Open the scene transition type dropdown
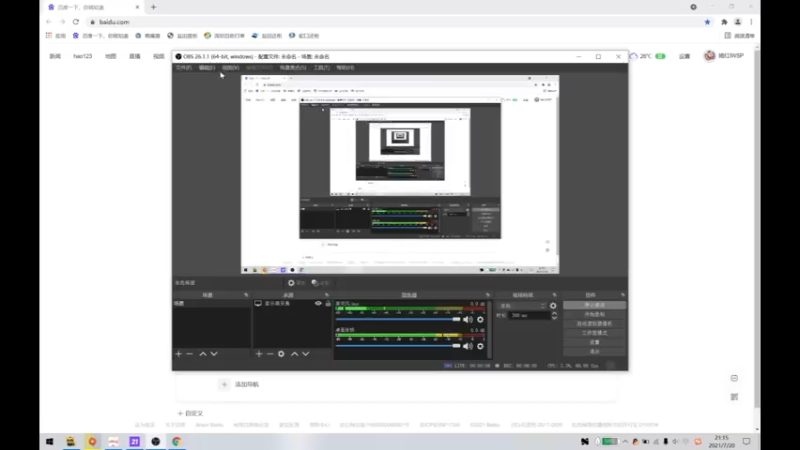Viewport: 800px width, 450px height. click(522, 306)
